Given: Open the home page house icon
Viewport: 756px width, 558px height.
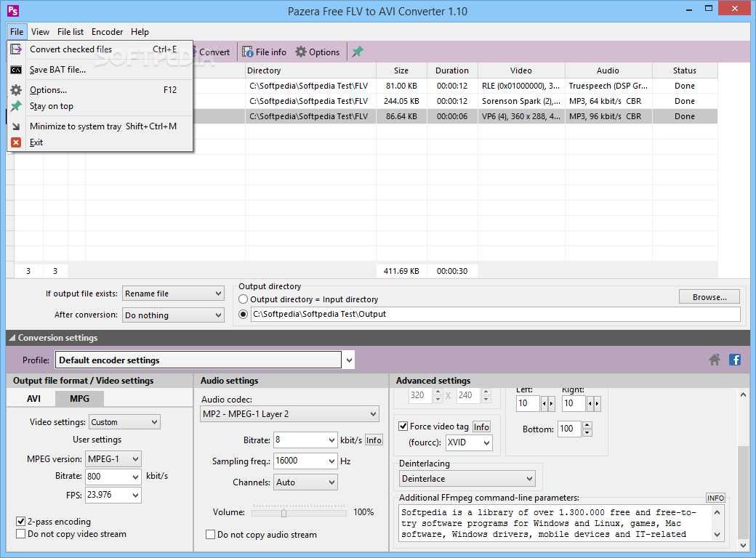Looking at the screenshot, I should tap(715, 360).
